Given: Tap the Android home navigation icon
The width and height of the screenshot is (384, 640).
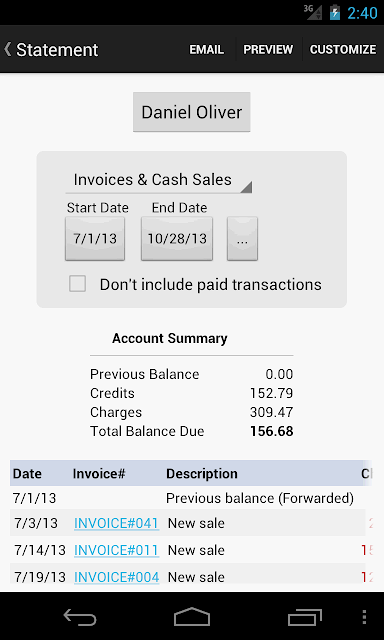Looking at the screenshot, I should click(192, 617).
